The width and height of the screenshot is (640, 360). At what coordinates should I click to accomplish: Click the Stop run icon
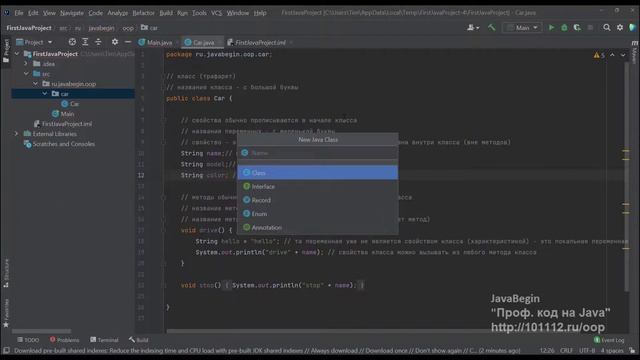tap(590, 27)
